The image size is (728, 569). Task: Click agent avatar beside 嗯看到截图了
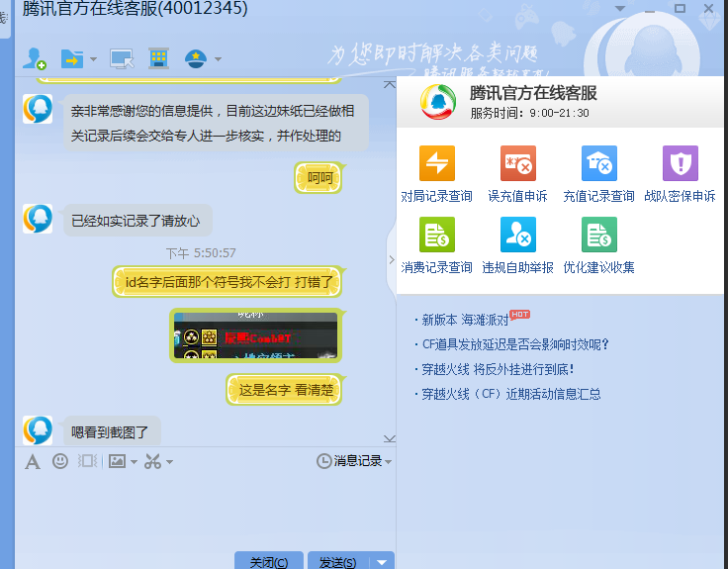38,430
